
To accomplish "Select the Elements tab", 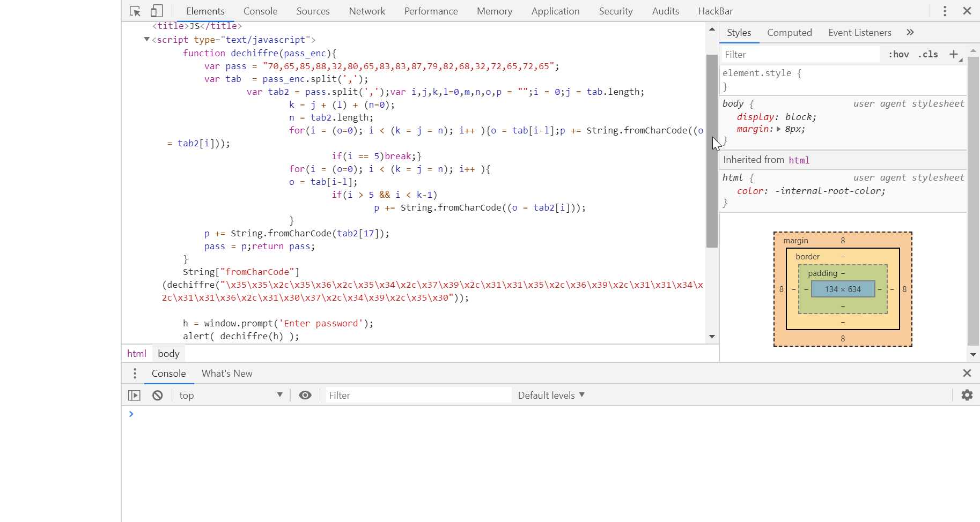I will [205, 11].
